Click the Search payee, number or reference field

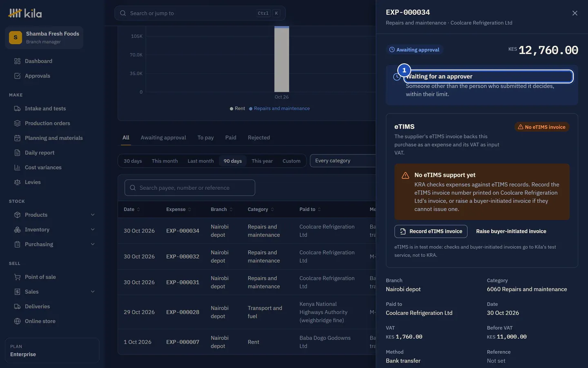click(x=190, y=188)
